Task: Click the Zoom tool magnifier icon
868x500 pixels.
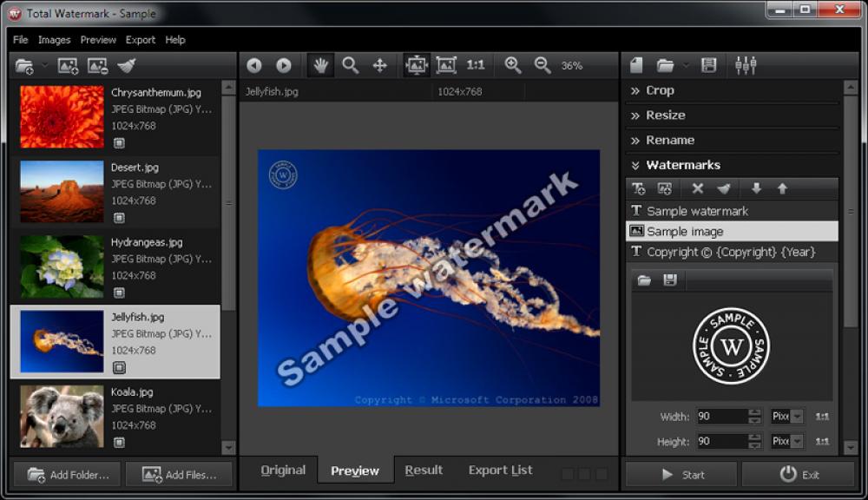Action: (x=349, y=64)
